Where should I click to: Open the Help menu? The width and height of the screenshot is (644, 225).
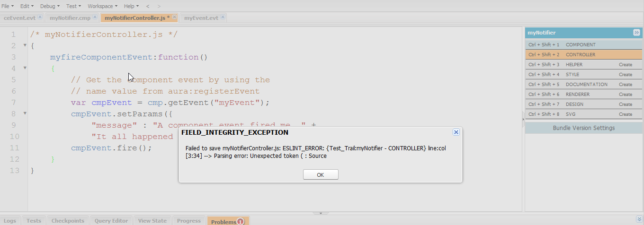[x=131, y=6]
